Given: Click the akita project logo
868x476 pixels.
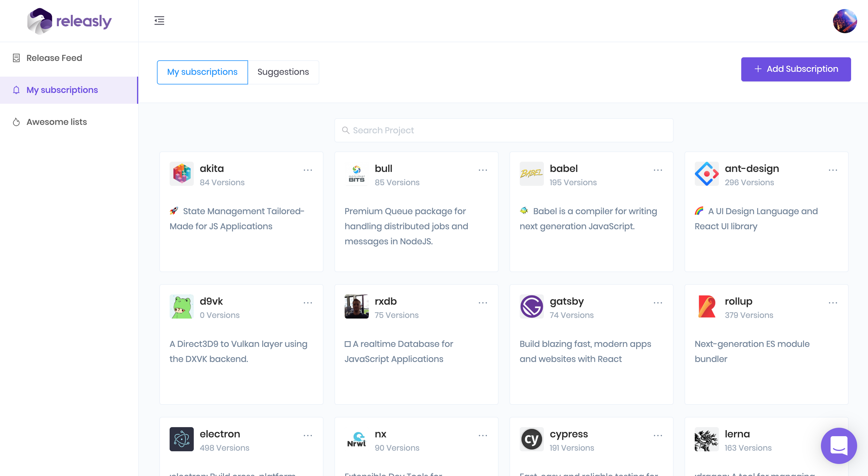Looking at the screenshot, I should pos(182,174).
